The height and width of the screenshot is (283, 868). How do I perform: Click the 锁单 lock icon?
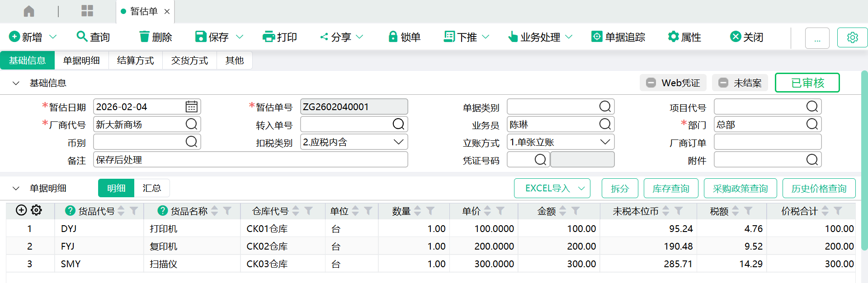(x=393, y=37)
